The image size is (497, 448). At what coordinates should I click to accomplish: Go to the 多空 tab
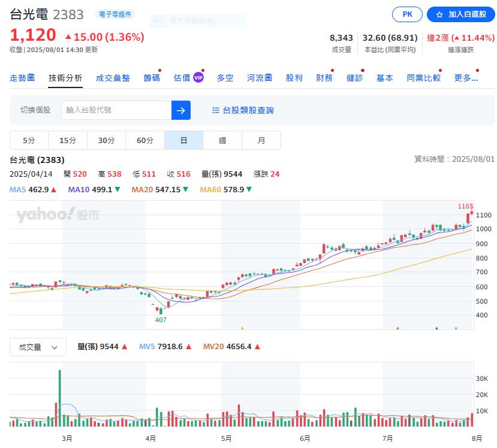(x=225, y=78)
